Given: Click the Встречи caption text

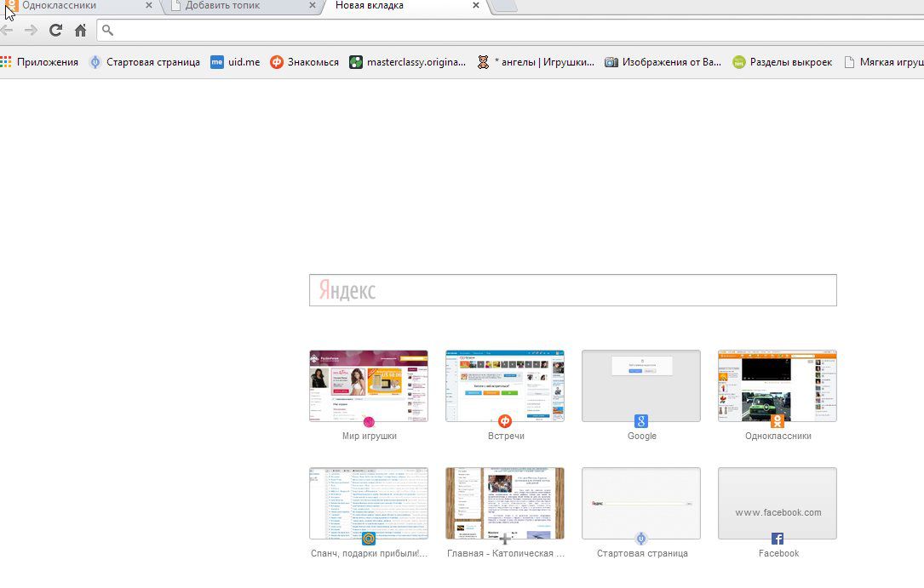Looking at the screenshot, I should coord(506,437).
